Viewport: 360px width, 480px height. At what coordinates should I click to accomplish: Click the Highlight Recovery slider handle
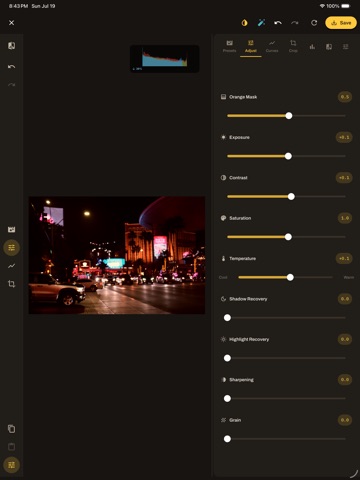point(227,358)
